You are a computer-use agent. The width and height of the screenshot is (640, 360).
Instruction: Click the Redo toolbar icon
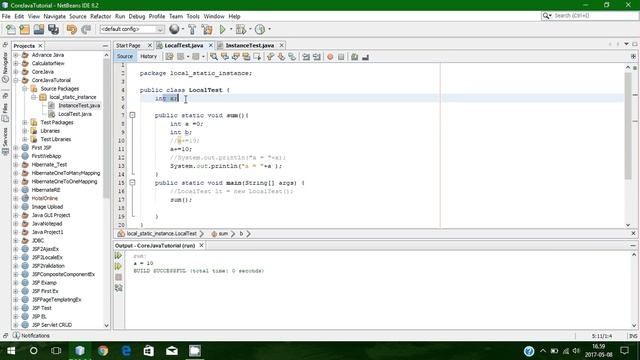[86, 29]
